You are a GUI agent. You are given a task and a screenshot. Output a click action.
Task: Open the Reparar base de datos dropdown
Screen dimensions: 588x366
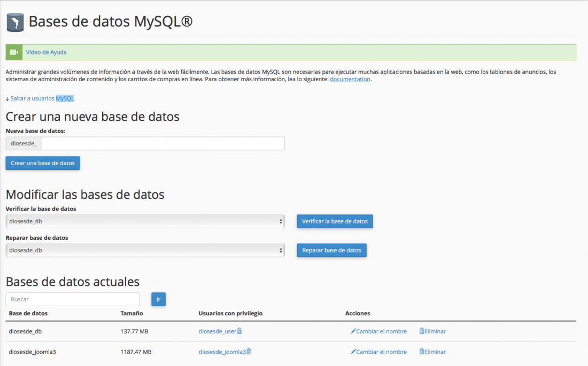[145, 250]
